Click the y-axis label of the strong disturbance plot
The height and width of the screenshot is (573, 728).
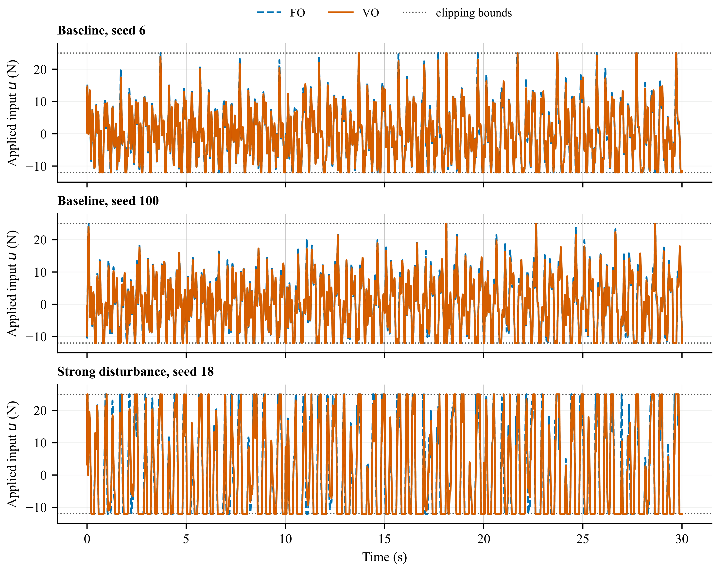click(12, 454)
